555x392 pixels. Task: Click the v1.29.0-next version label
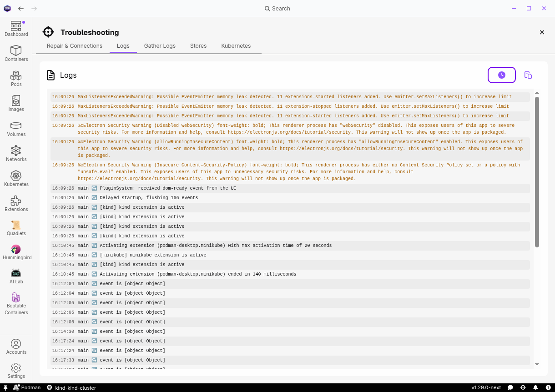click(x=486, y=387)
